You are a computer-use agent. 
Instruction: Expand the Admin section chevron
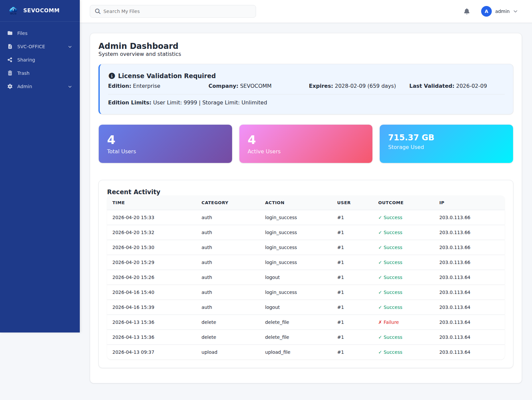(x=70, y=86)
